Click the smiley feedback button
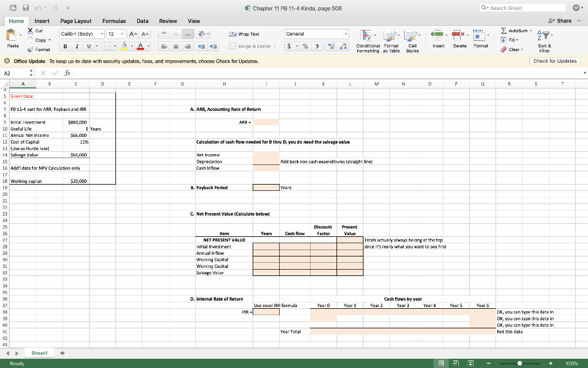 tap(577, 8)
